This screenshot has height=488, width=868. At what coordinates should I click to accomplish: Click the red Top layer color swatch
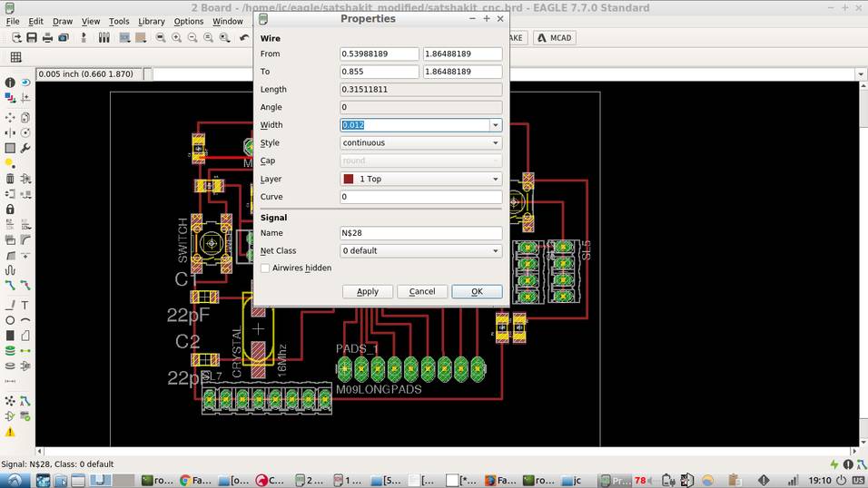pos(348,179)
